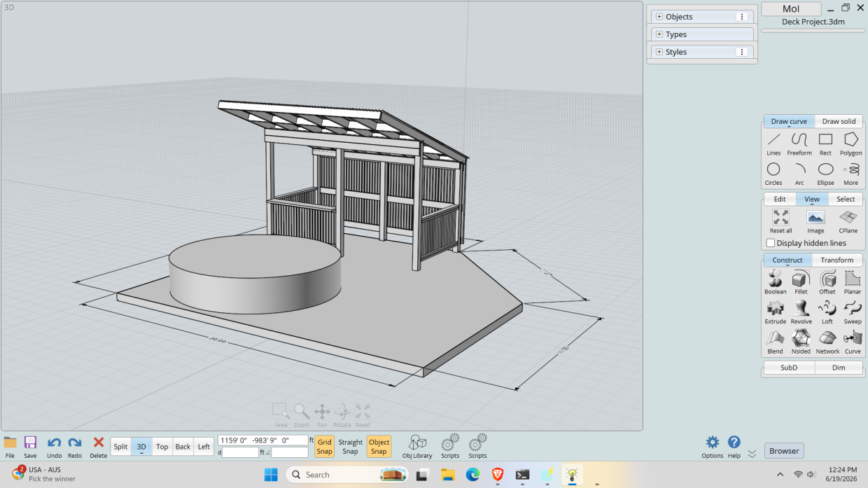The image size is (868, 488).
Task: Select the Rect drawing tool
Action: pyautogui.click(x=825, y=144)
